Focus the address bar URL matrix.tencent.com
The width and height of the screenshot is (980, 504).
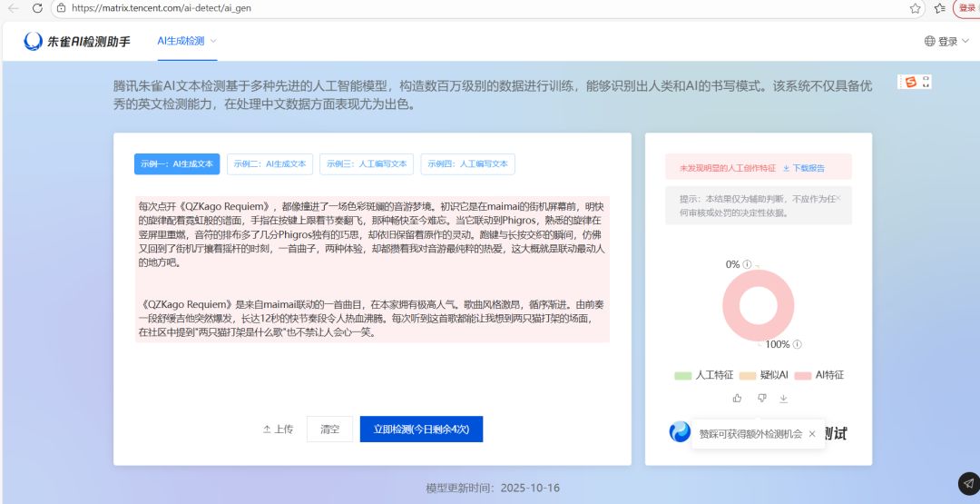tap(162, 8)
